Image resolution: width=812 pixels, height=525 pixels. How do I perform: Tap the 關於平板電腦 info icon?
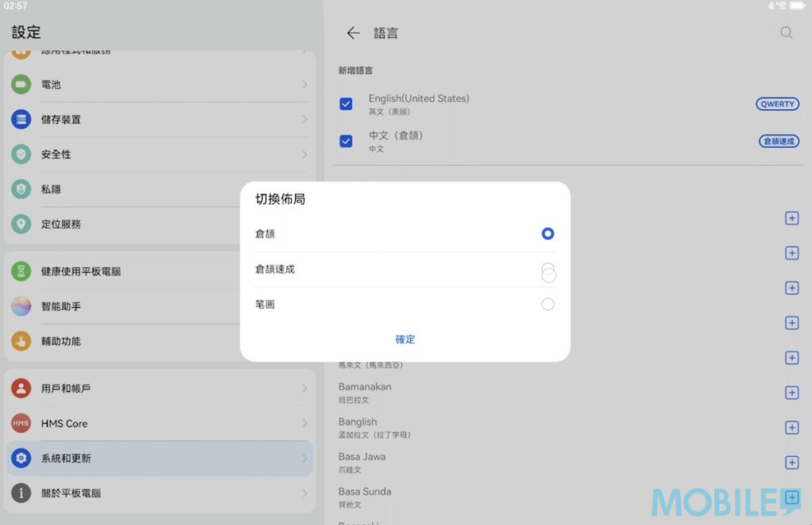(21, 492)
